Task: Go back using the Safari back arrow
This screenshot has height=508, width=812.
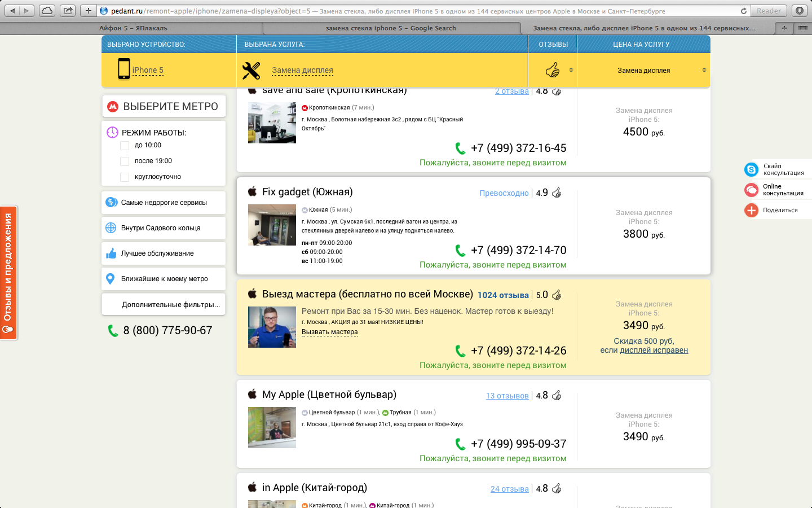Action: (x=12, y=11)
